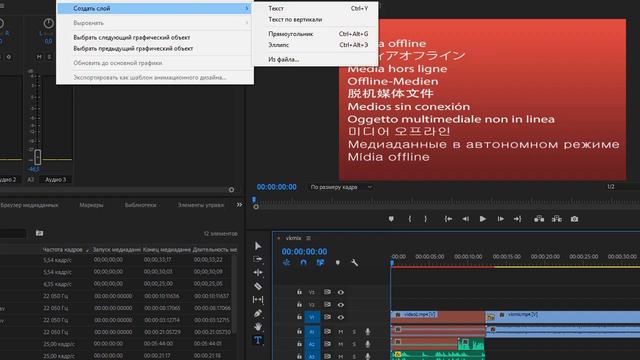Toggle visibility eye of track V3

click(x=340, y=292)
